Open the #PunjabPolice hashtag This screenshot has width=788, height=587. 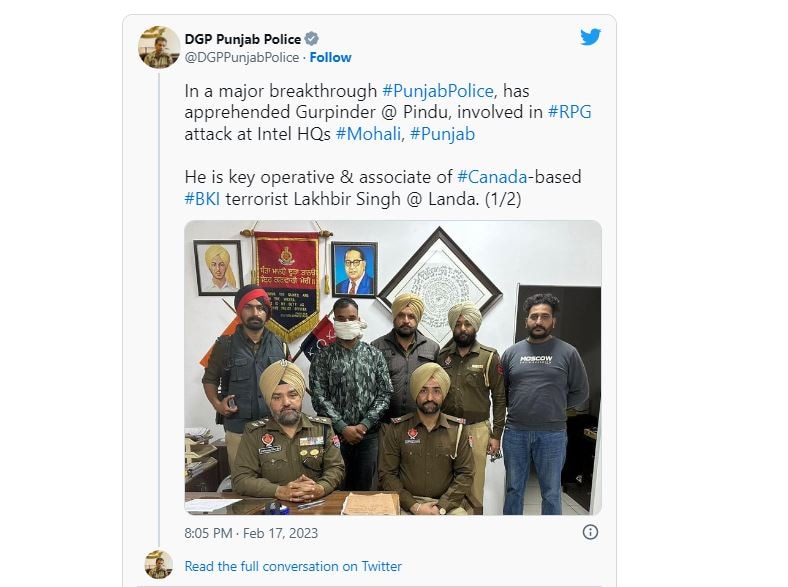438,91
